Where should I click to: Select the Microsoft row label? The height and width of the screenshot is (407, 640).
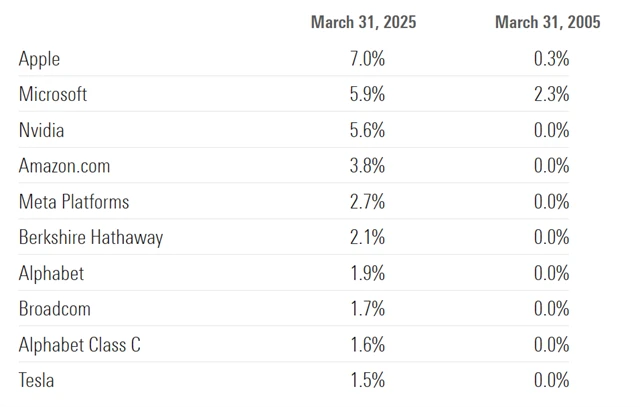[53, 95]
